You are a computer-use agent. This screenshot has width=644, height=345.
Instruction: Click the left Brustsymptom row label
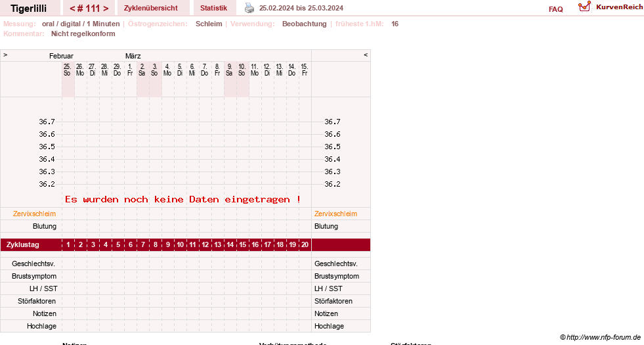tap(34, 277)
